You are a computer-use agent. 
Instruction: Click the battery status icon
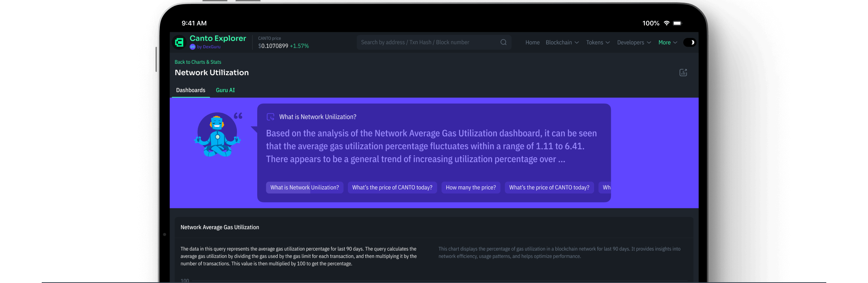coord(677,23)
